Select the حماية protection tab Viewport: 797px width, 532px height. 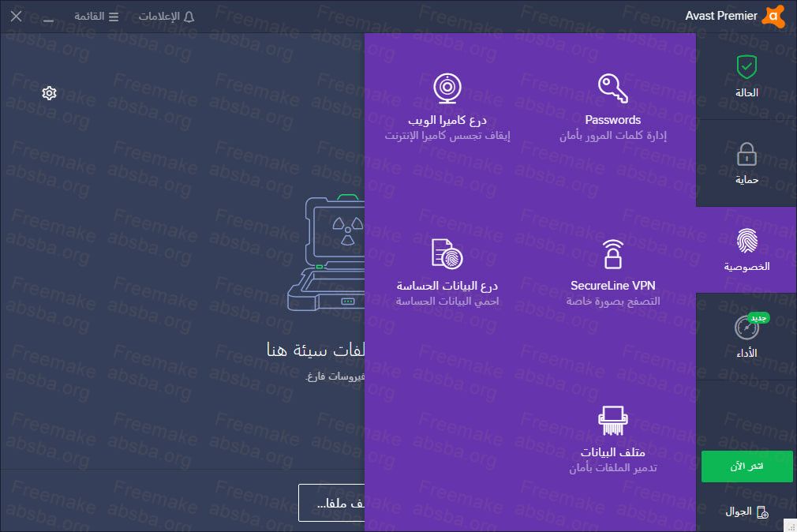point(746,163)
